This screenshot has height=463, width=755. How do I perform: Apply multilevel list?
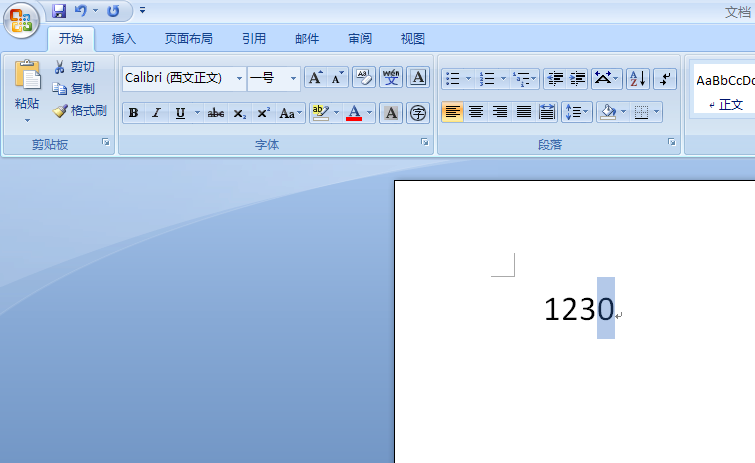click(524, 78)
